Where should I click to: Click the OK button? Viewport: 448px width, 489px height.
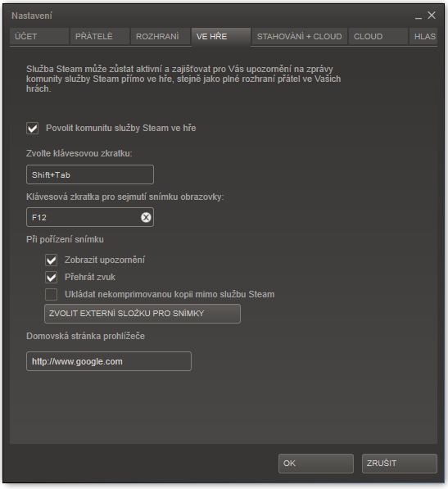click(316, 464)
